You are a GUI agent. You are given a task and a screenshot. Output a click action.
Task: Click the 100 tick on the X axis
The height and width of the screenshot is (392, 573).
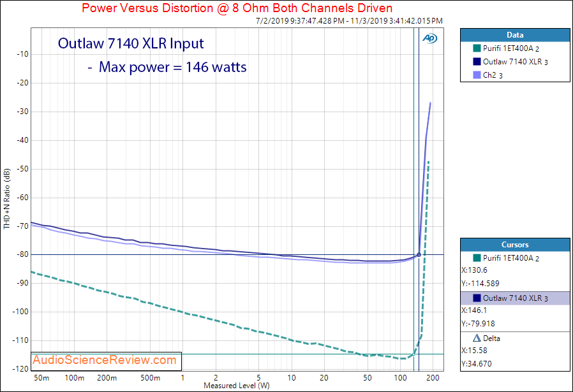pyautogui.click(x=400, y=378)
